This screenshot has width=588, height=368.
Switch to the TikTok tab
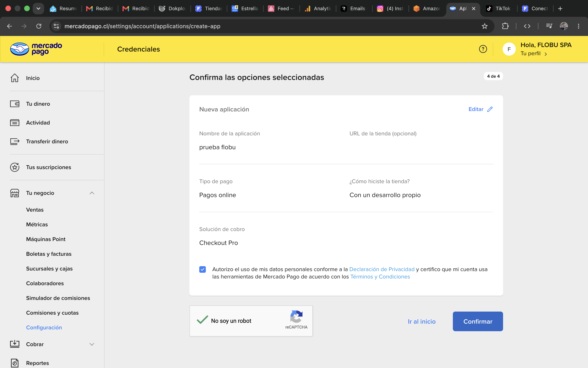[499, 9]
